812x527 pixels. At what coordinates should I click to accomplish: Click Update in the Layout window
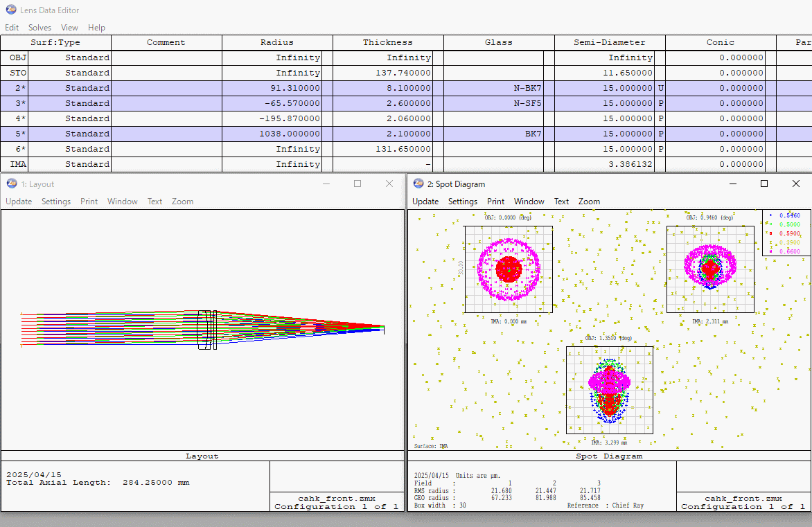point(19,202)
